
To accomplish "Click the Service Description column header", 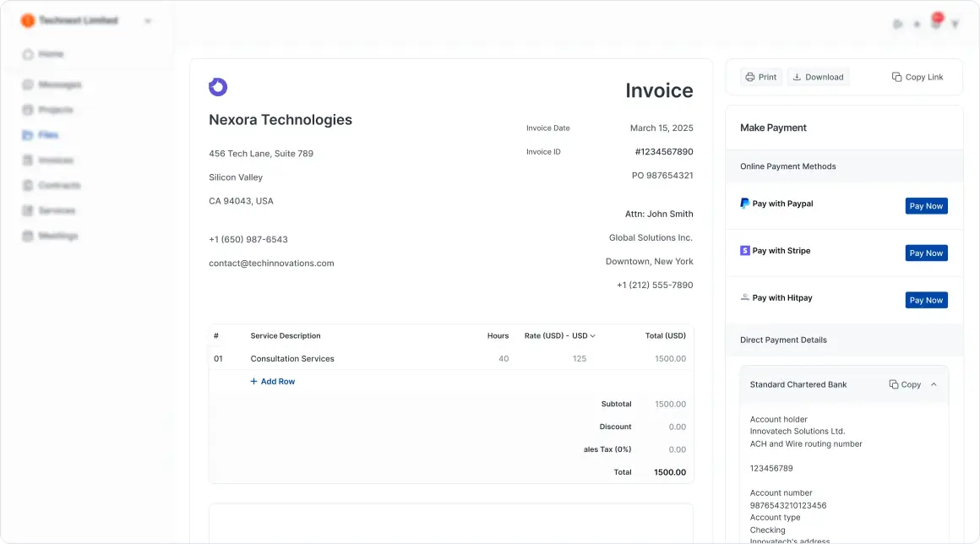I will pos(285,335).
